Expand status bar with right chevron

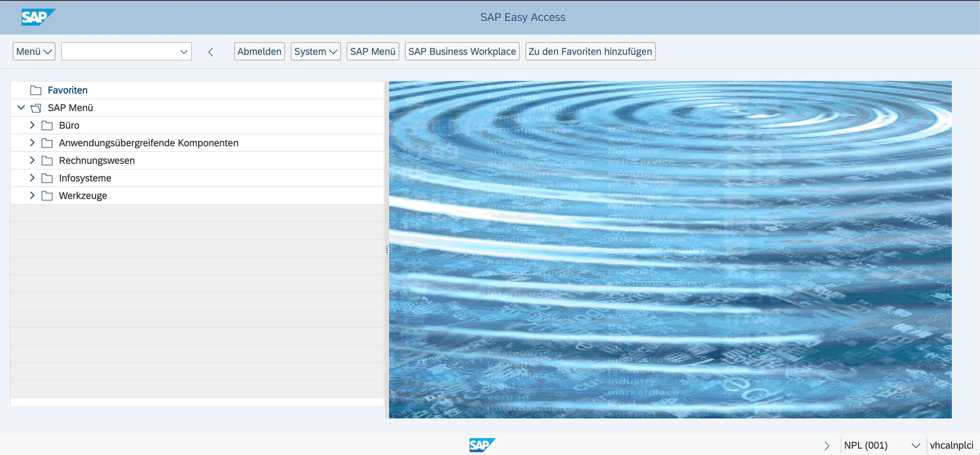827,446
